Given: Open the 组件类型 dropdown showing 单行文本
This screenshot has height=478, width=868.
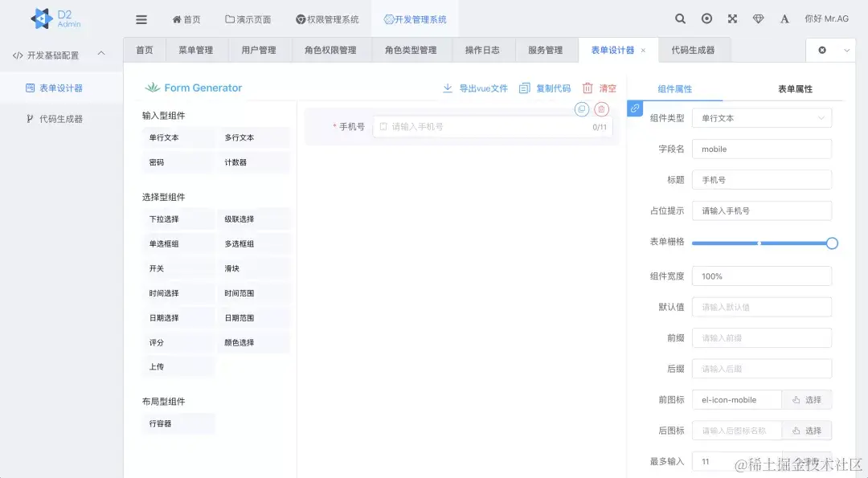Looking at the screenshot, I should coord(760,117).
